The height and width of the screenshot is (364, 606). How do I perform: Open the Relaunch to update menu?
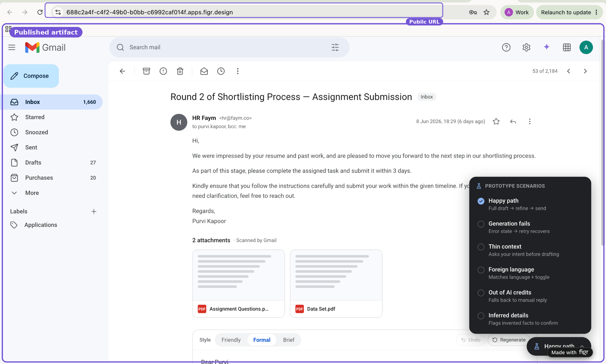pos(570,12)
